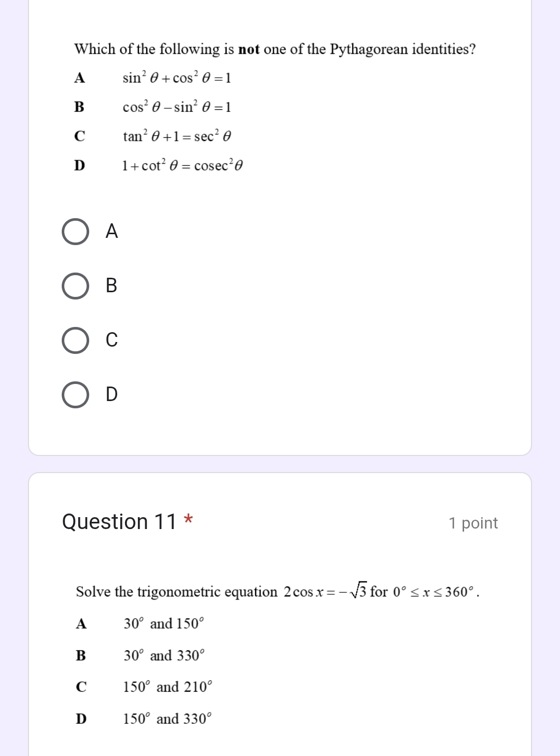Click the answer label A next to its radio button
Screen dimensions: 560x756
click(x=111, y=232)
